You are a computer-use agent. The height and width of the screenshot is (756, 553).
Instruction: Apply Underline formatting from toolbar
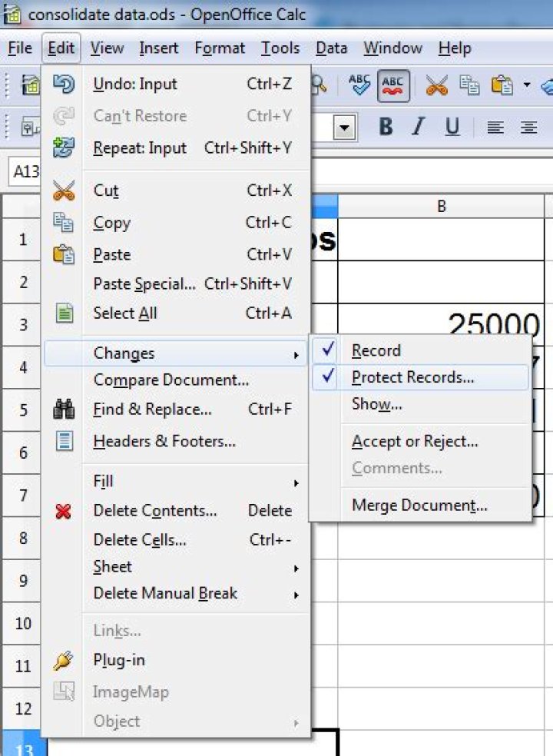452,127
